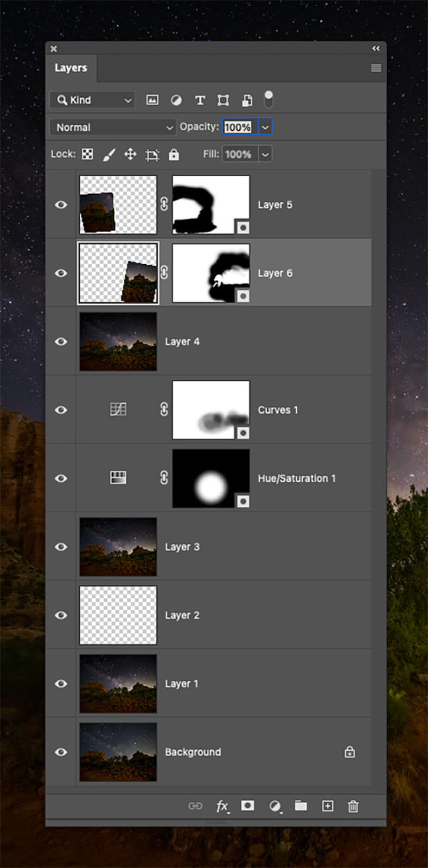Delete layer with trash icon
Image resolution: width=428 pixels, height=868 pixels.
point(353,806)
